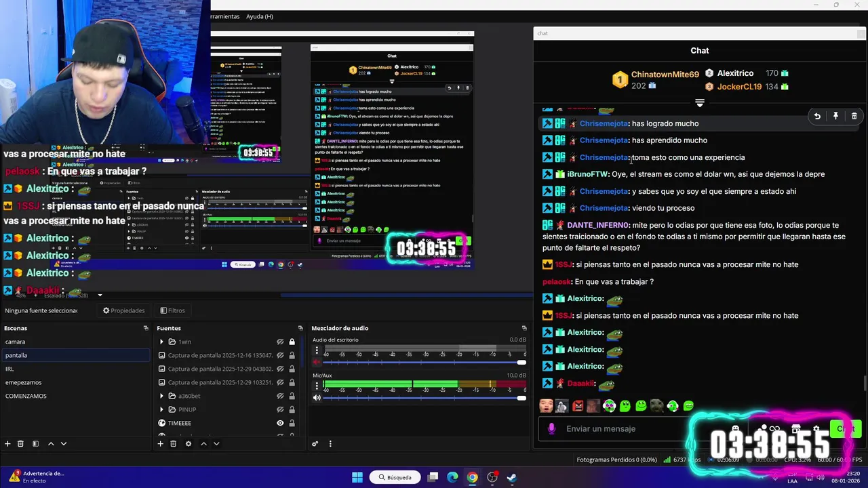Screen dimensions: 868x488
Task: Click Chrisemejota name on 'has logrado mucho'
Action: 604,123
